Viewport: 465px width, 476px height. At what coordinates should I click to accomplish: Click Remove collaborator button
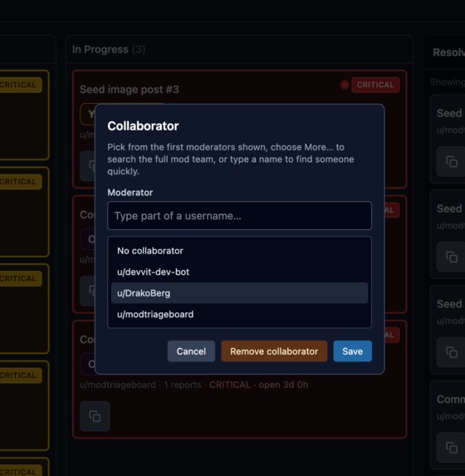pos(274,351)
